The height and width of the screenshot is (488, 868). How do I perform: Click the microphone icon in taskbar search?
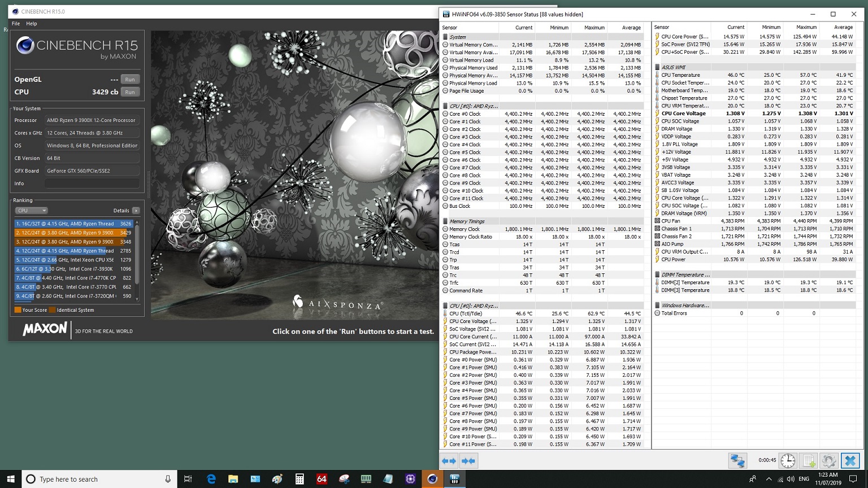[x=168, y=479]
